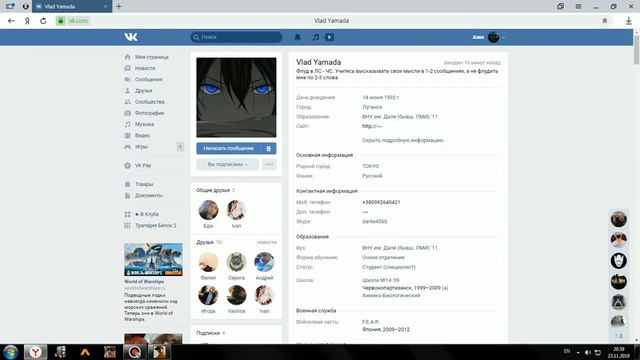Click school link Школа №14 '09
The height and width of the screenshot is (360, 640).
click(381, 280)
